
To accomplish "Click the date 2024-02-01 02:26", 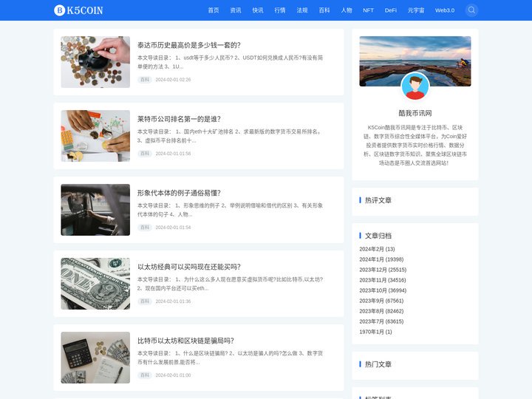I will [x=173, y=80].
